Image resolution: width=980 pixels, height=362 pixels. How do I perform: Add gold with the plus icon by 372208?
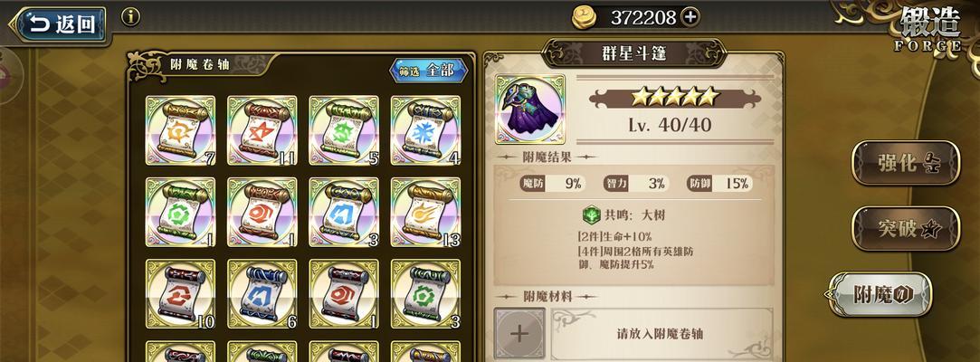[x=690, y=17]
